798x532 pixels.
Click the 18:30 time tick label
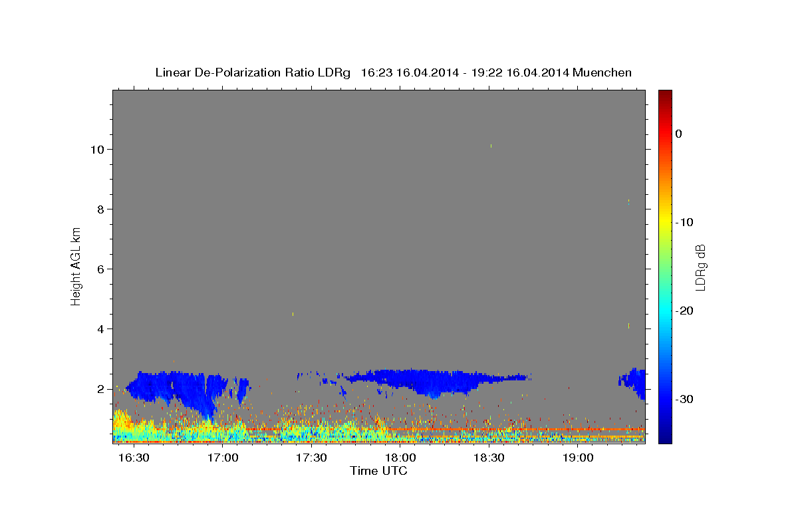(x=489, y=458)
